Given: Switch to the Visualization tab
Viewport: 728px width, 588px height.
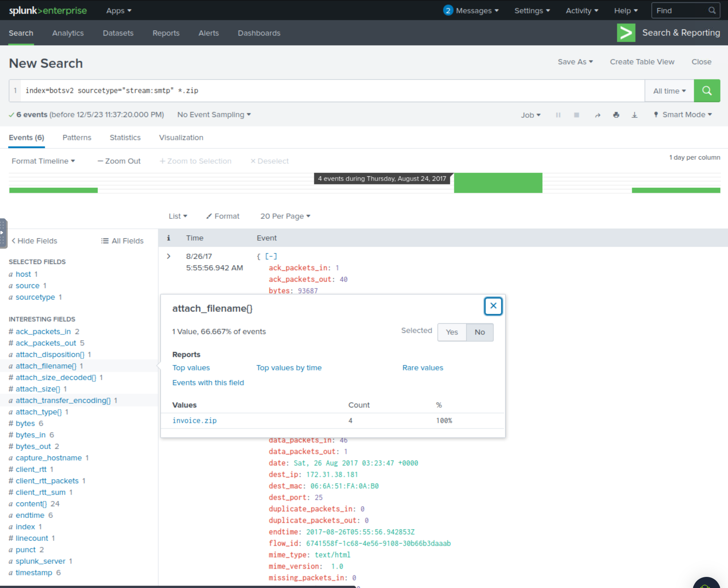Looking at the screenshot, I should [181, 138].
